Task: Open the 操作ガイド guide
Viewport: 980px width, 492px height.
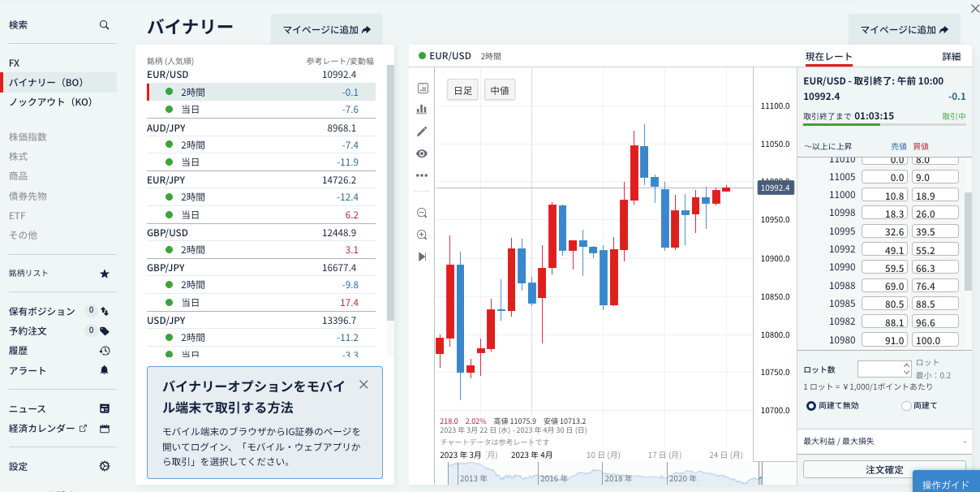Action: pos(947,482)
